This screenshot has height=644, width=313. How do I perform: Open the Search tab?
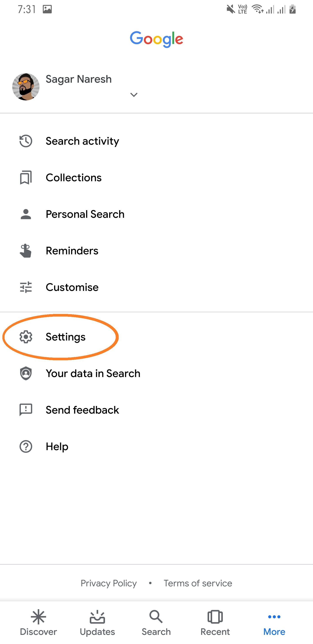(156, 622)
